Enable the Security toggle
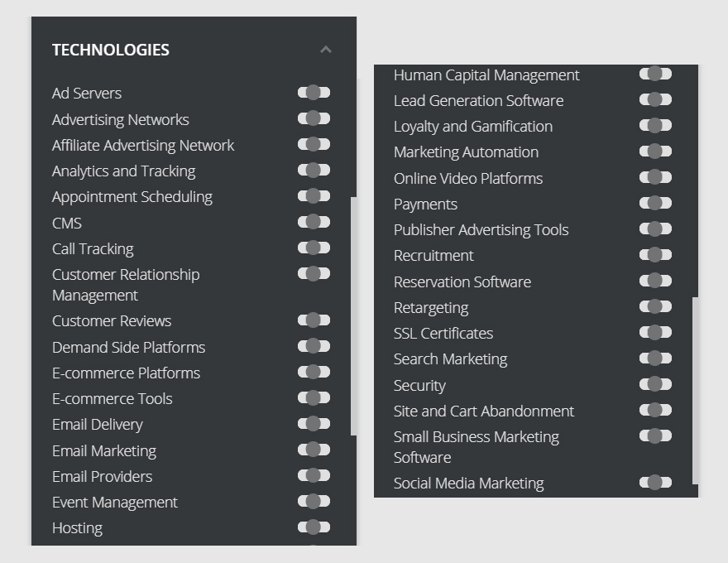728x563 pixels. click(655, 384)
